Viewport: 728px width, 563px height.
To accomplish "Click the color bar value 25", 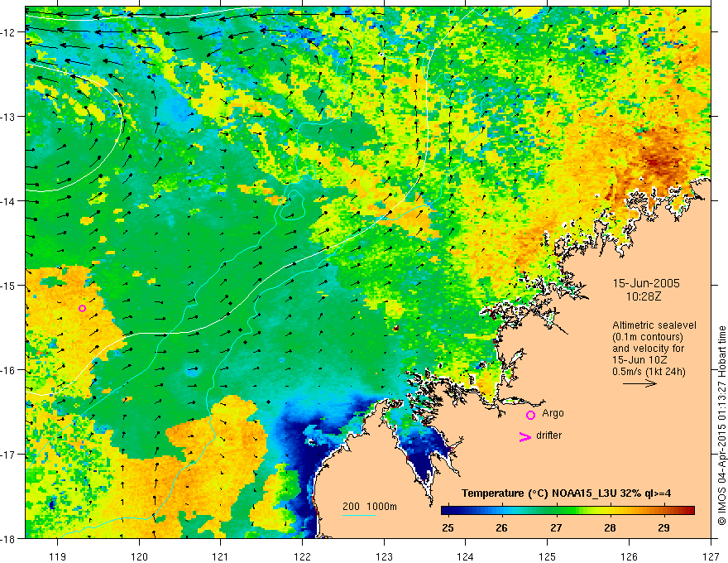I will [448, 527].
